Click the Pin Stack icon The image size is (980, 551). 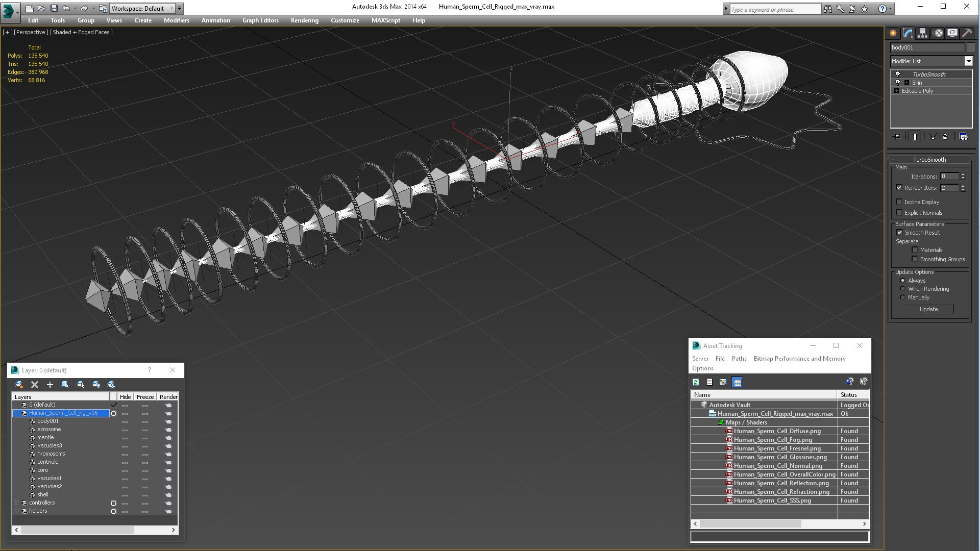(x=897, y=137)
